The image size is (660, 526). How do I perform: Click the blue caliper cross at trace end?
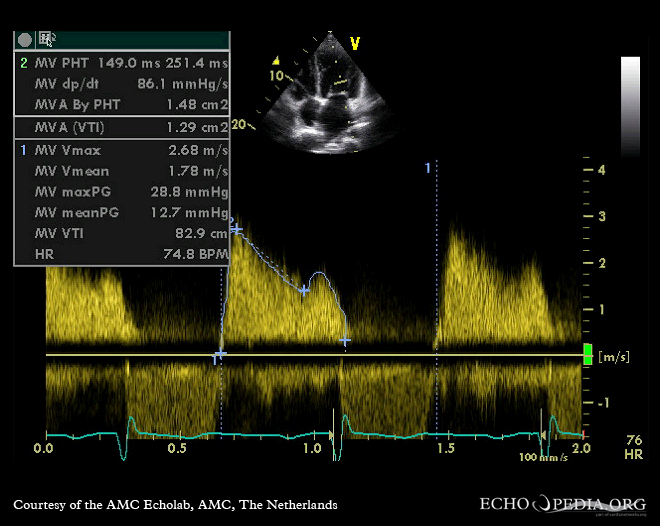(x=345, y=341)
